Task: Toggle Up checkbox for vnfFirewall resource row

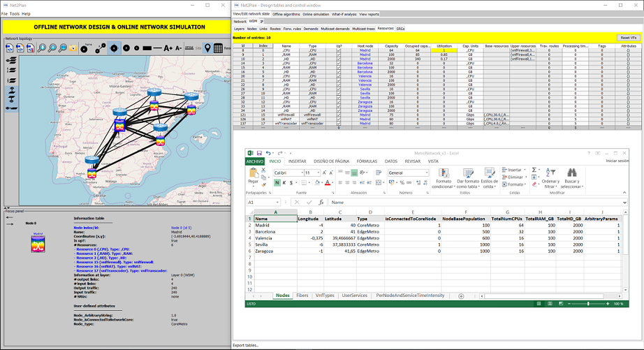Action: pos(339,115)
